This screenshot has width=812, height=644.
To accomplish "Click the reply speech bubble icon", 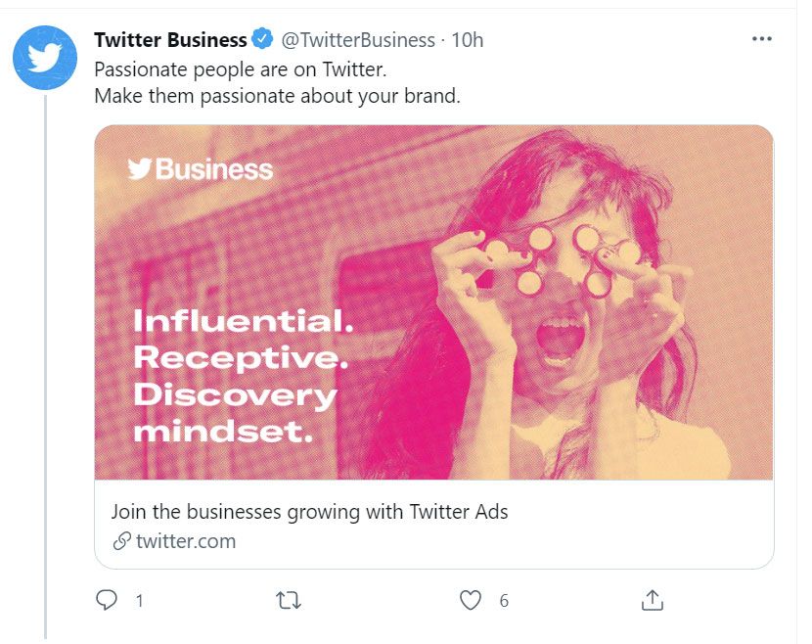I will coord(106,600).
